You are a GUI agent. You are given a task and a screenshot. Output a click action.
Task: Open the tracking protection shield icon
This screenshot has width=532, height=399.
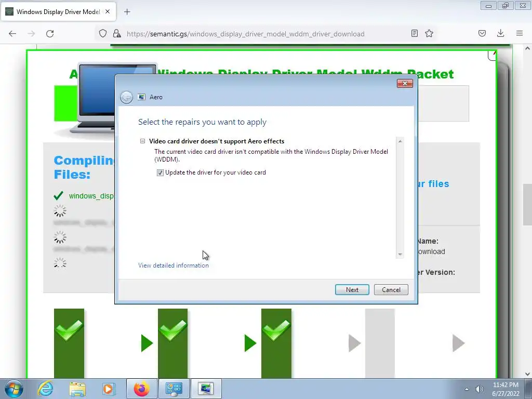click(103, 34)
